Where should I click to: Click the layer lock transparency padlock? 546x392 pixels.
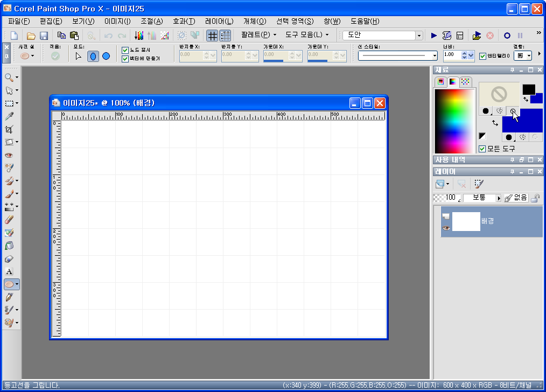tap(536, 198)
